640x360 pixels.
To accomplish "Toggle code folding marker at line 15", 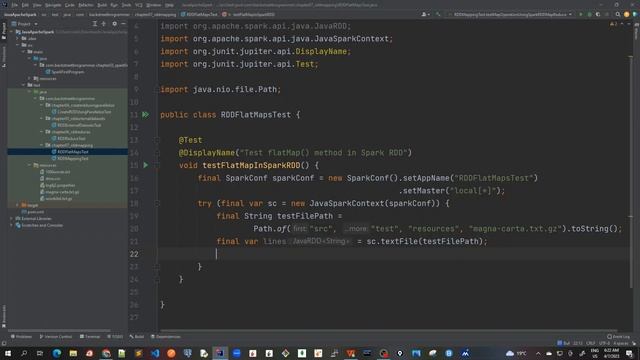I will click(157, 165).
